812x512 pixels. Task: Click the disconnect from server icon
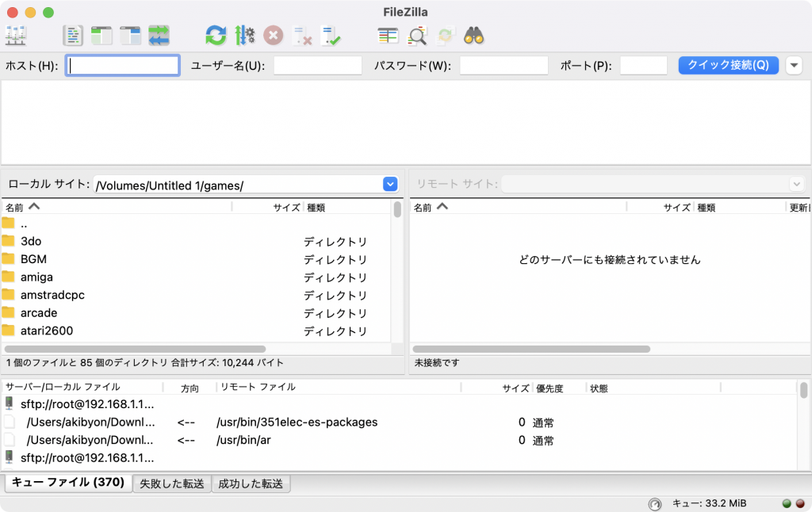point(302,36)
